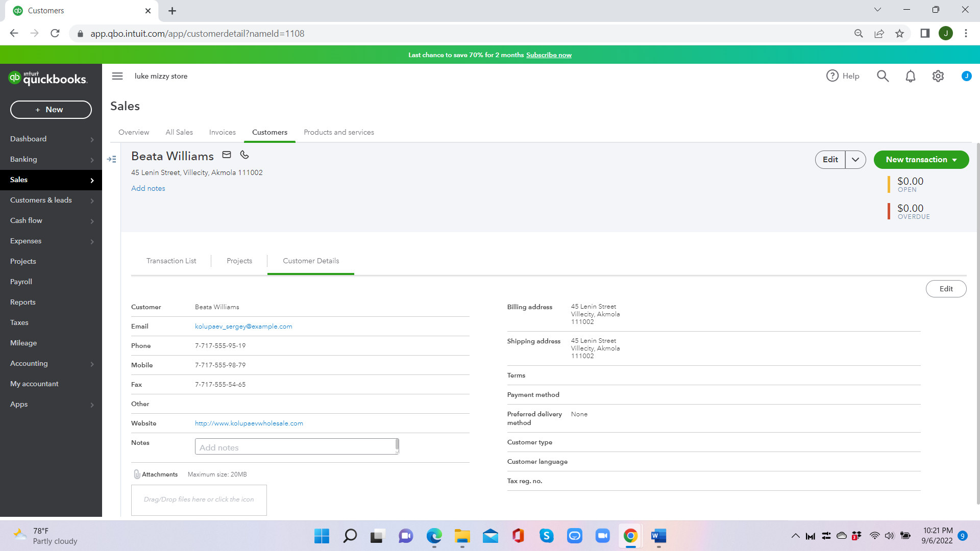Open the settings gear icon
The image size is (980, 551).
[938, 76]
